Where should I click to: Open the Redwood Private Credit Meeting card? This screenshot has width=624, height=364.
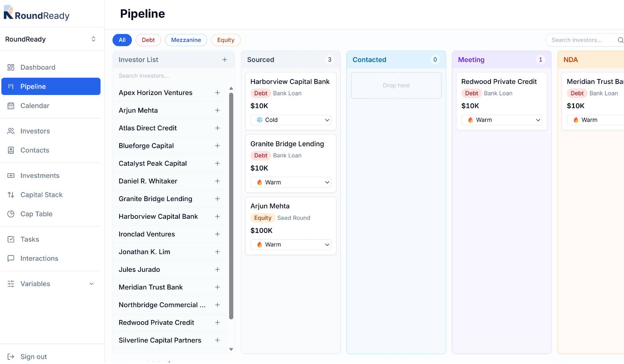(502, 101)
